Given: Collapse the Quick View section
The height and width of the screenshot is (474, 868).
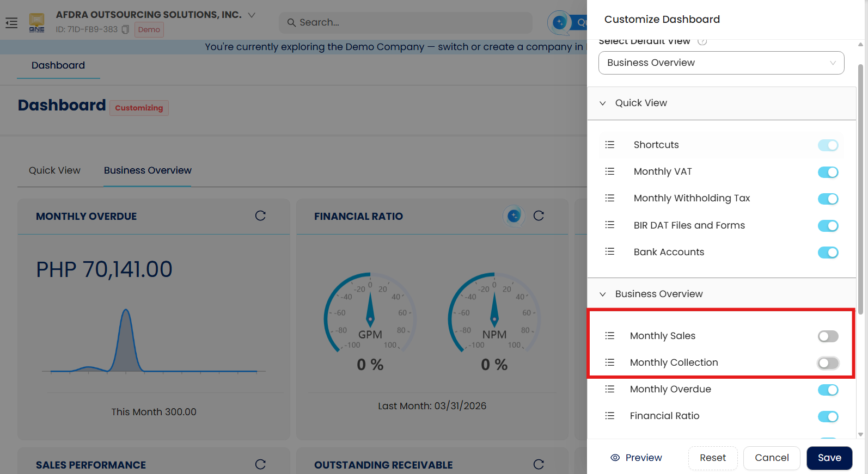Looking at the screenshot, I should pyautogui.click(x=721, y=103).
